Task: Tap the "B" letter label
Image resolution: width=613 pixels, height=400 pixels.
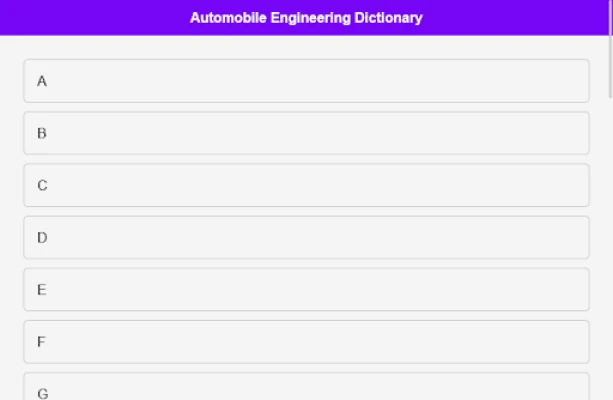Action: tap(42, 133)
